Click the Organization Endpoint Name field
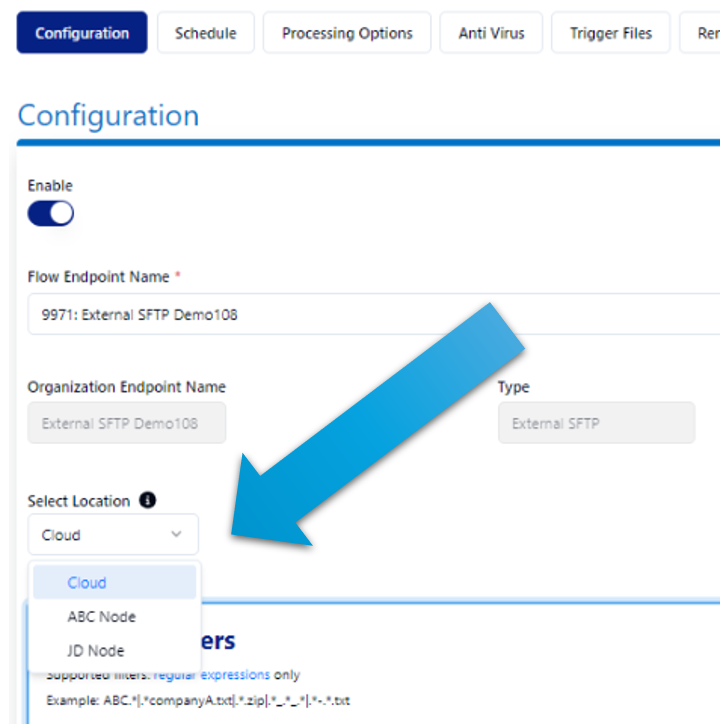This screenshot has height=724, width=721. tap(126, 423)
